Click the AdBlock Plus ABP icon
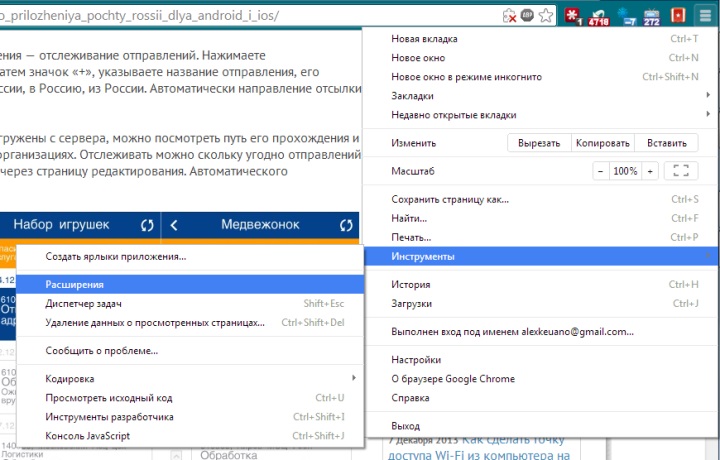The image size is (720, 460). click(x=527, y=15)
